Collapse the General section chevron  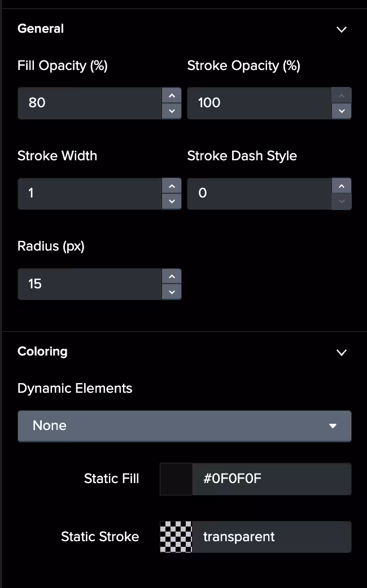tap(342, 29)
